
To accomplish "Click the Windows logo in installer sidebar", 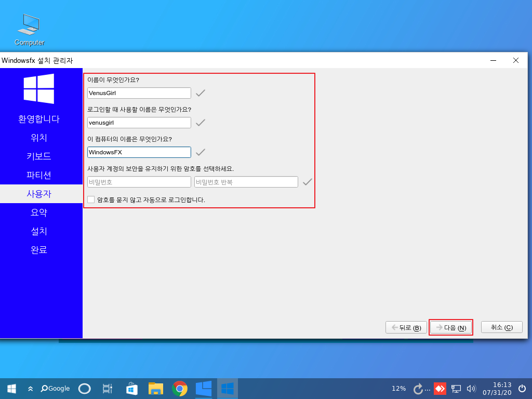I will [x=39, y=88].
